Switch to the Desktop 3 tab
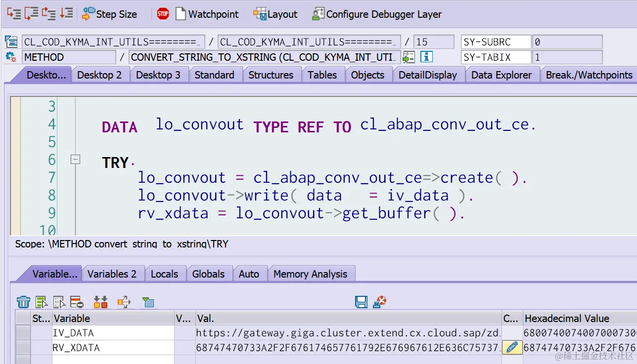Viewport: 637px width, 364px height. 158,75
